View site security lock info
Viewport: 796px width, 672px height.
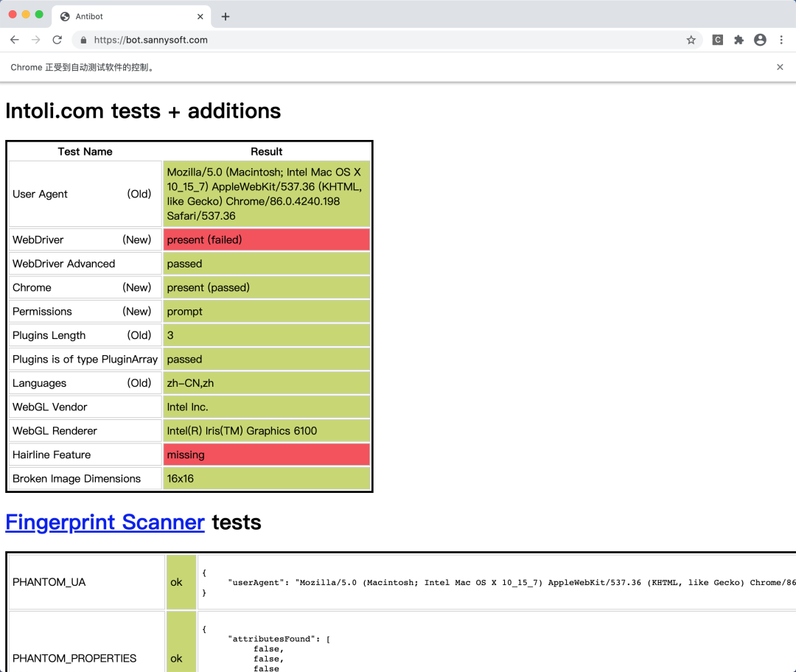pyautogui.click(x=83, y=40)
